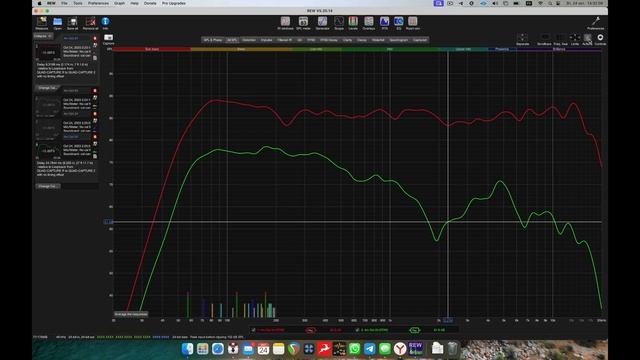Image resolution: width=640 pixels, height=360 pixels.
Task: Open the Room sim tool
Action: click(x=413, y=22)
